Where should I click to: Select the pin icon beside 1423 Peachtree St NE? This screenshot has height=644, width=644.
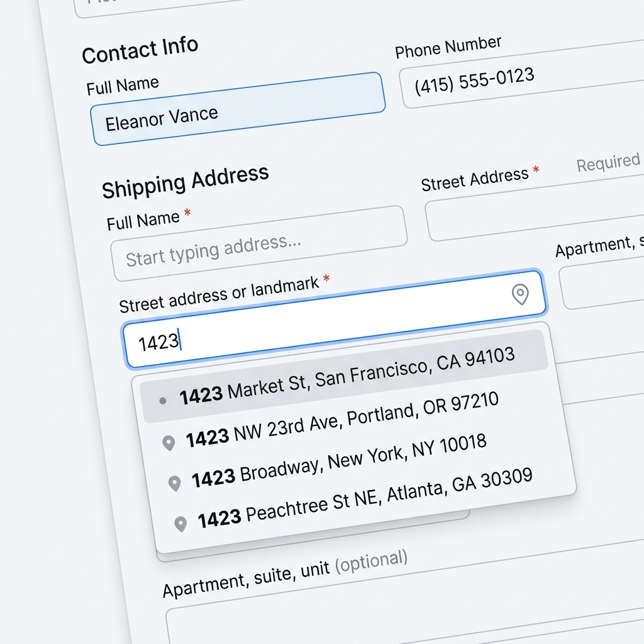pos(180,524)
